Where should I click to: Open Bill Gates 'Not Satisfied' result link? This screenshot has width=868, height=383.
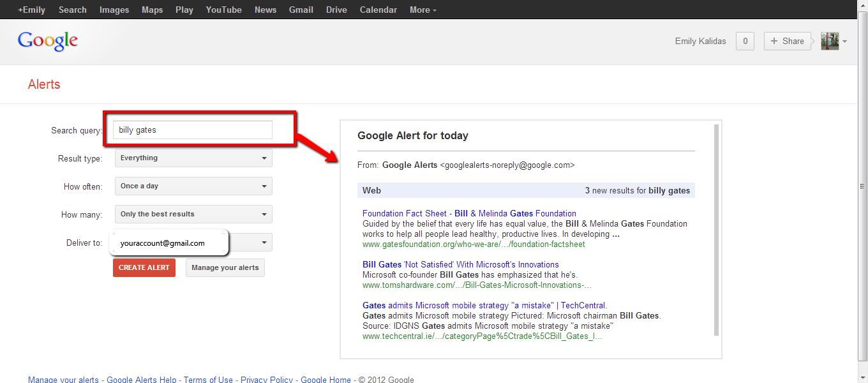(x=460, y=264)
